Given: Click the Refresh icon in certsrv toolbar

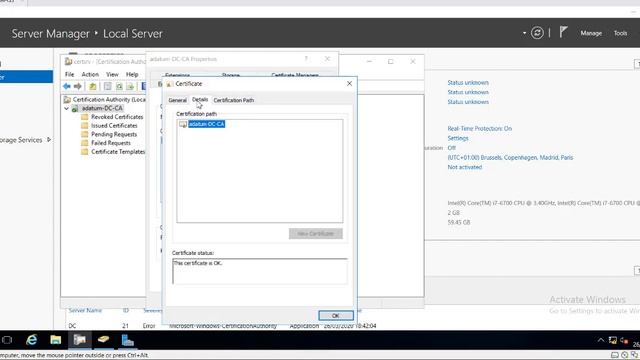Looking at the screenshot, I should click(119, 86).
